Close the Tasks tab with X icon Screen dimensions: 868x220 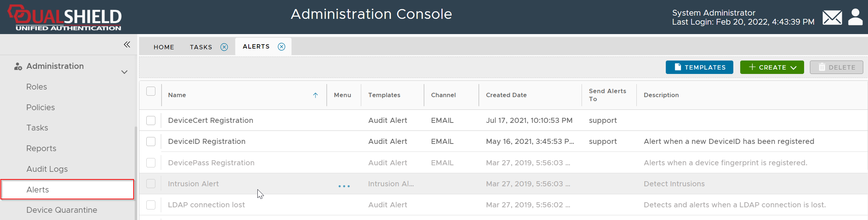(224, 47)
